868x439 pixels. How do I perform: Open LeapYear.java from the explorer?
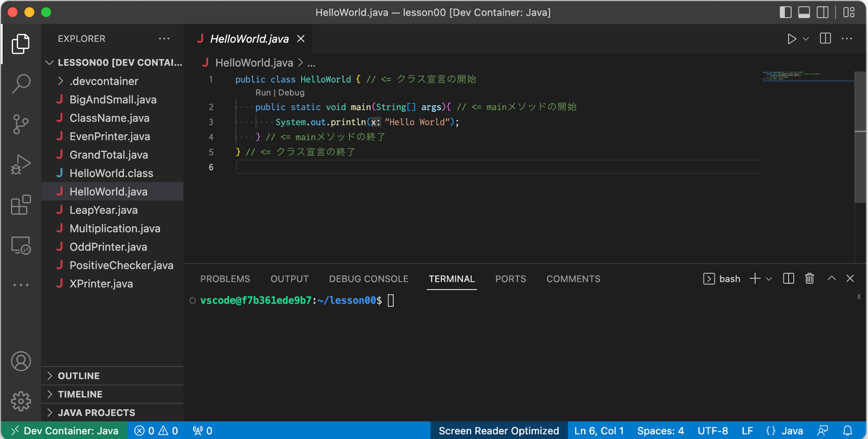tap(104, 210)
